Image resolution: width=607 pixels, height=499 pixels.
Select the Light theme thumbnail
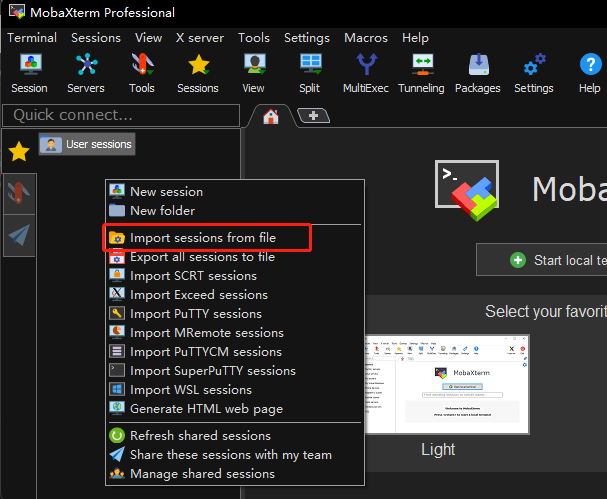pyautogui.click(x=447, y=384)
